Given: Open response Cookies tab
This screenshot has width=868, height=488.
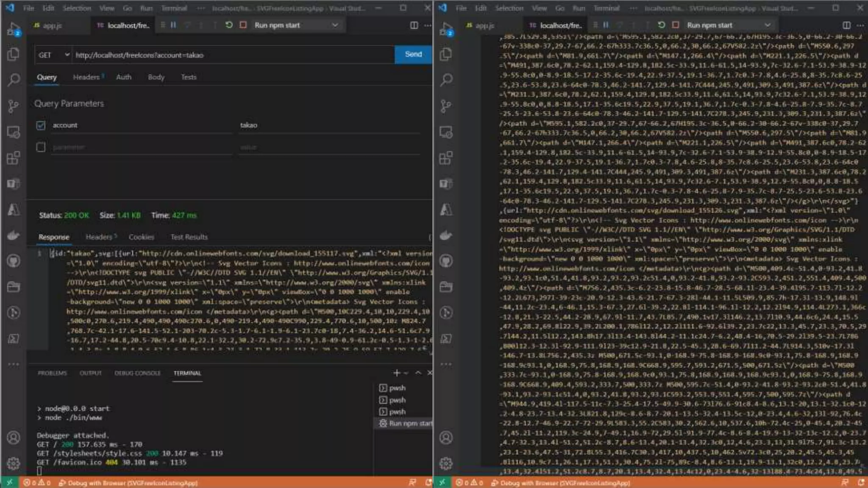Looking at the screenshot, I should 142,237.
